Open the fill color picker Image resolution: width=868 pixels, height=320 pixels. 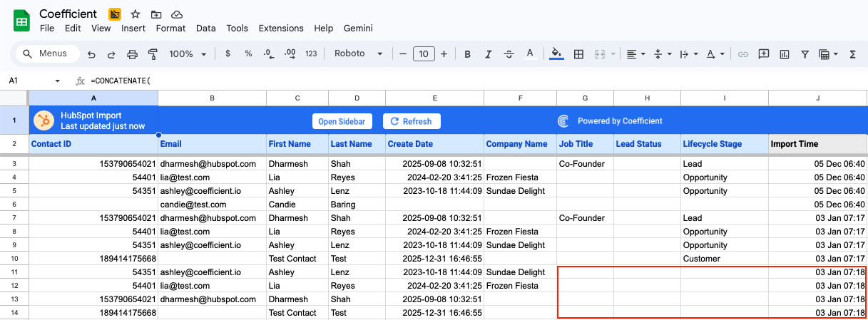[556, 54]
